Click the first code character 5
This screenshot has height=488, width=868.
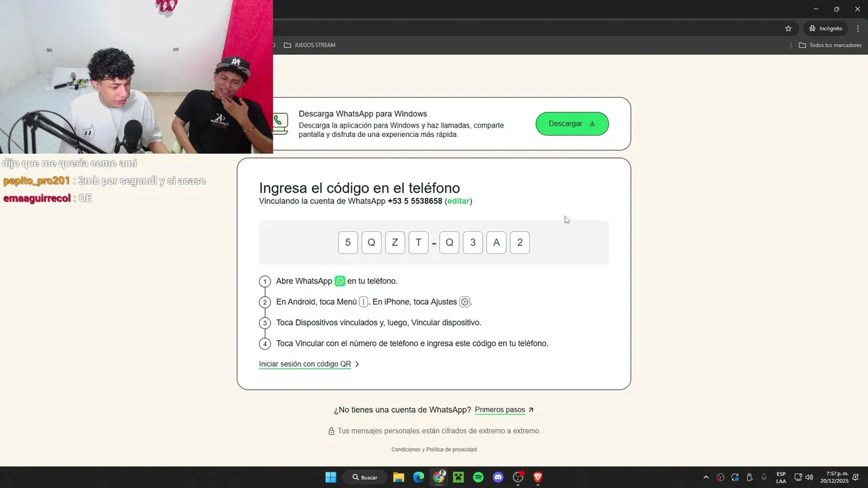click(348, 243)
